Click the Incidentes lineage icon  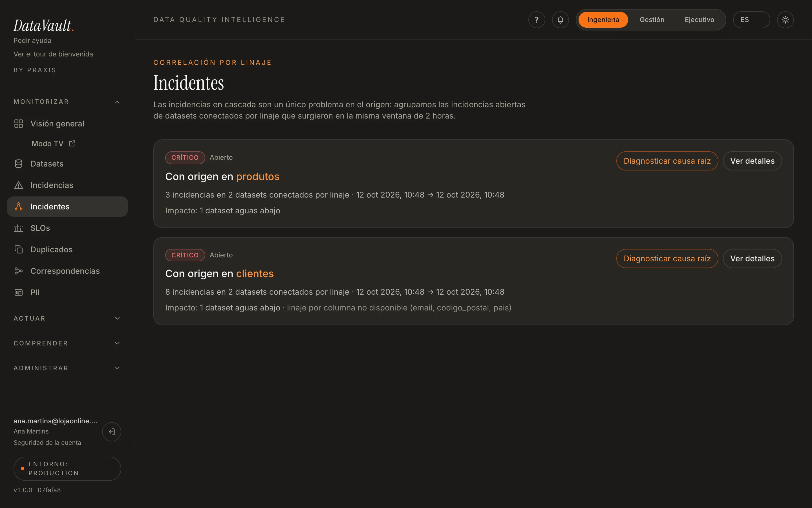click(18, 207)
